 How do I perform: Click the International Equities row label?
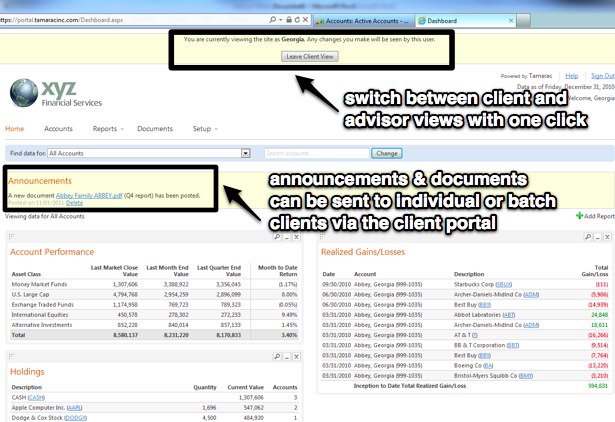pos(40,315)
